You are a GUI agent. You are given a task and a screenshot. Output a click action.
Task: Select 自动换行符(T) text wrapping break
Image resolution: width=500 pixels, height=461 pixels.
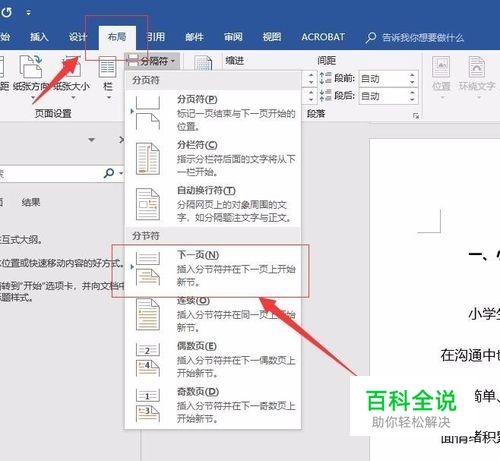[x=213, y=204]
